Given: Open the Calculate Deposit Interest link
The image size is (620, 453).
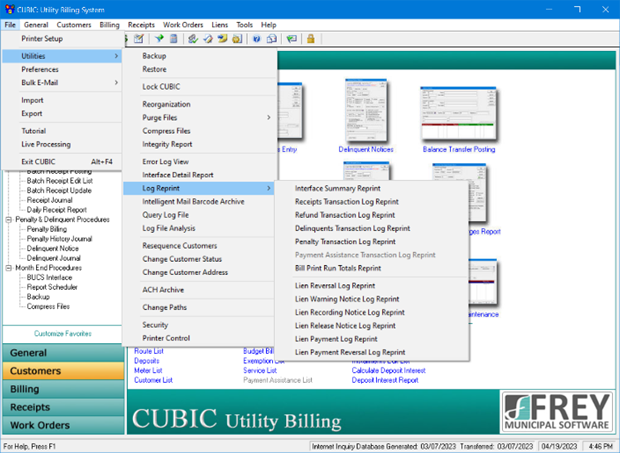Looking at the screenshot, I should 389,370.
